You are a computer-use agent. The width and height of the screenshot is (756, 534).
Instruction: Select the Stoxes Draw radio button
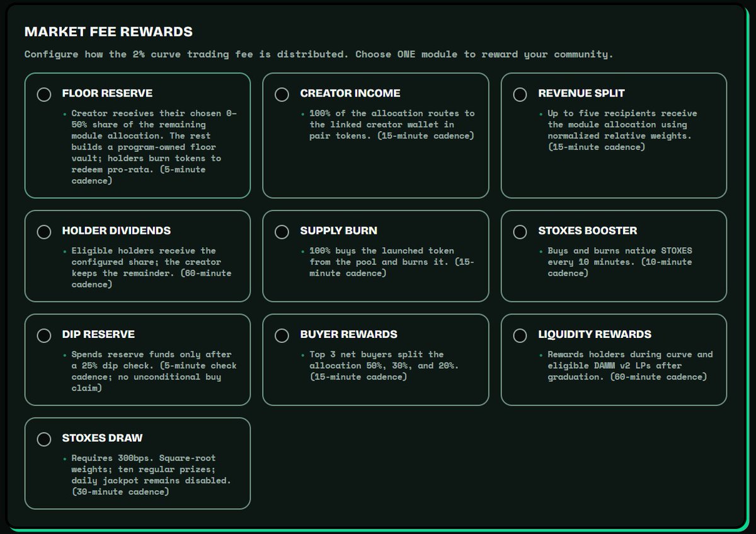(x=44, y=439)
